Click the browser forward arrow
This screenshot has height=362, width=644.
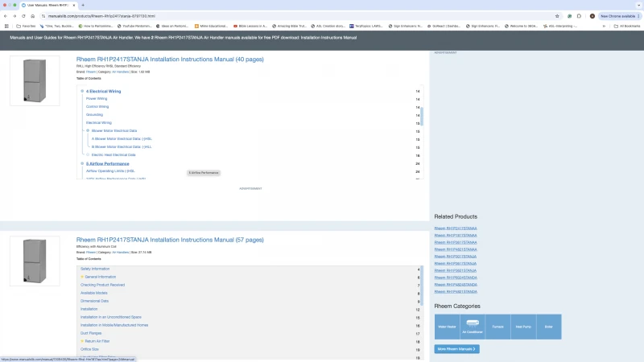14,16
